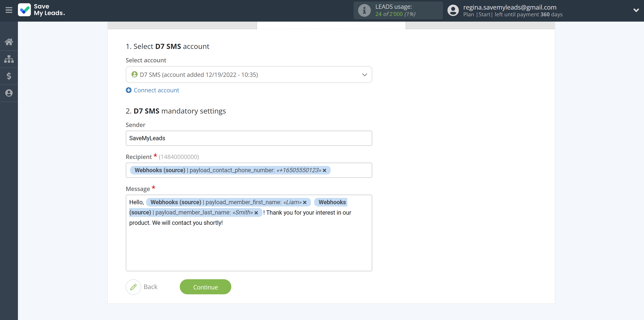Open profile via the sidebar user icon

coord(9,93)
